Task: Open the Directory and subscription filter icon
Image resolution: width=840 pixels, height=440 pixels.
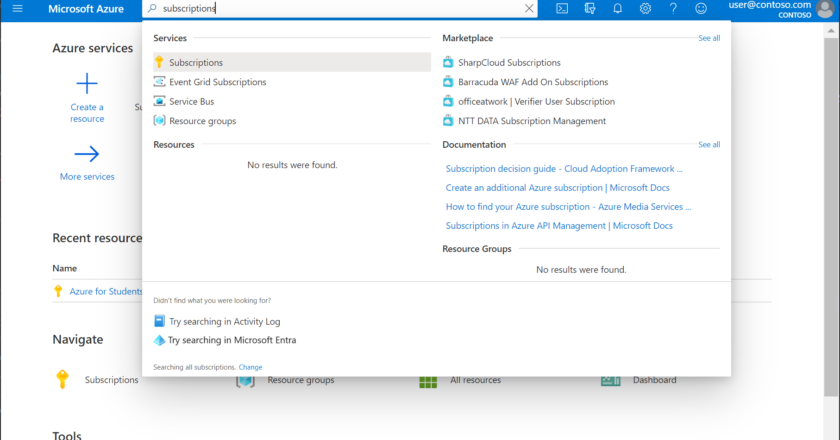Action: pyautogui.click(x=590, y=9)
